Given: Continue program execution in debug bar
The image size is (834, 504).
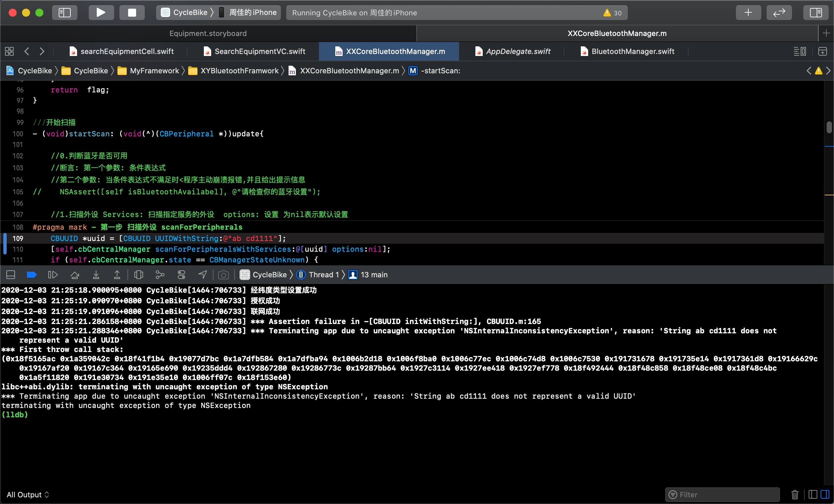Looking at the screenshot, I should pos(53,275).
